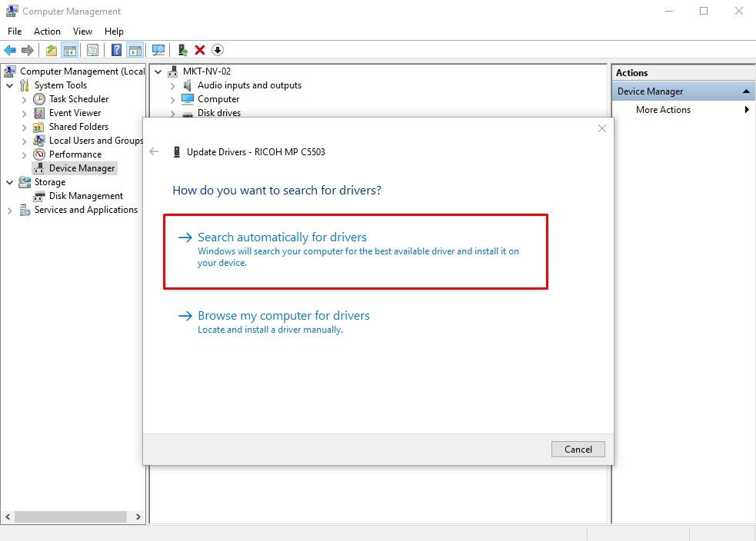Click the Event Viewer icon
This screenshot has width=756, height=541.
click(x=39, y=113)
